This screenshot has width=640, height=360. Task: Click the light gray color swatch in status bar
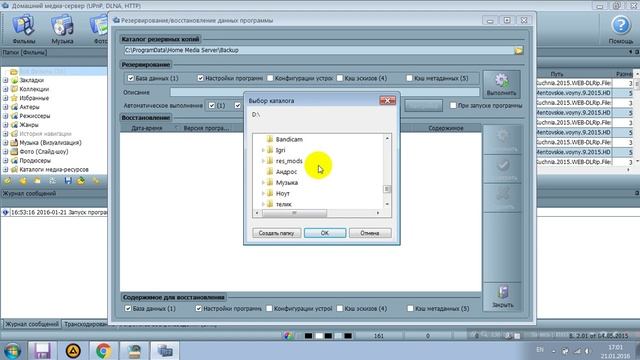(x=338, y=336)
